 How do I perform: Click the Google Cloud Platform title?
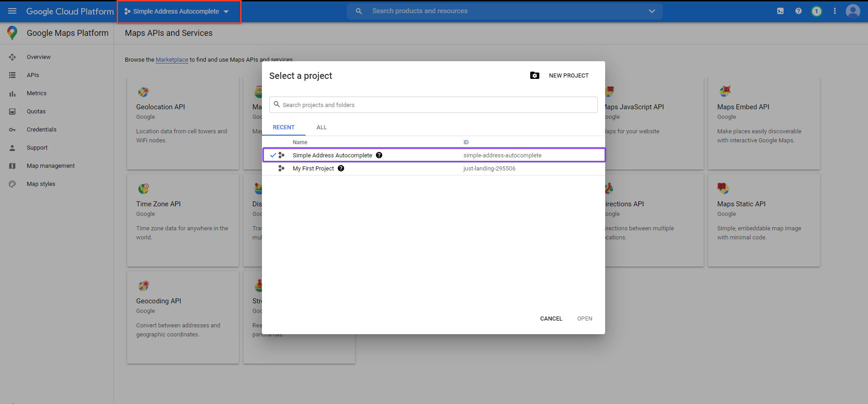70,11
